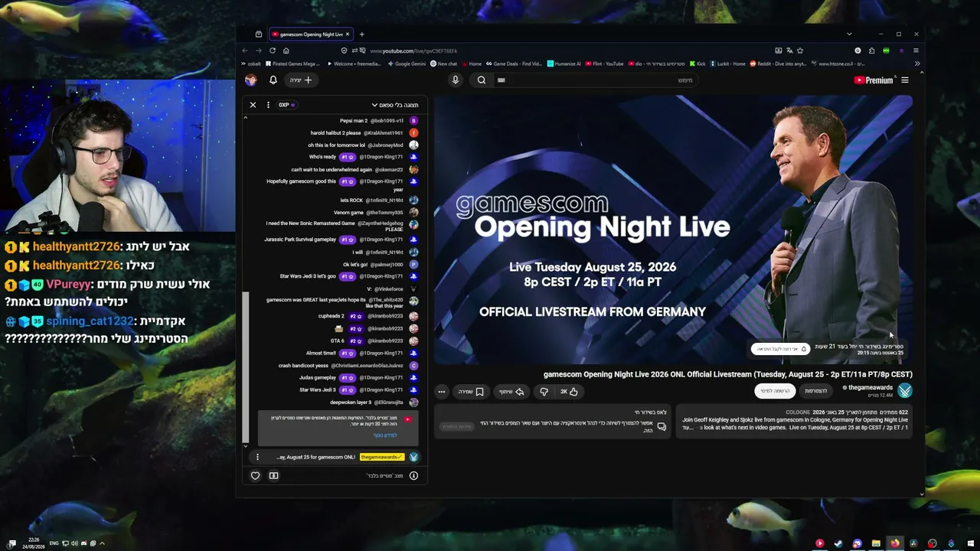Click the heart reaction icon in chat
The width and height of the screenshot is (980, 551).
point(256,475)
